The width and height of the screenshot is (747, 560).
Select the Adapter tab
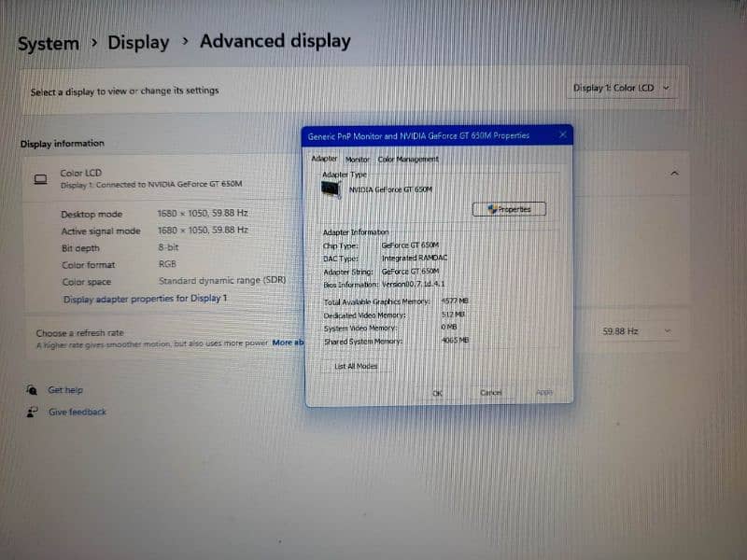point(324,160)
